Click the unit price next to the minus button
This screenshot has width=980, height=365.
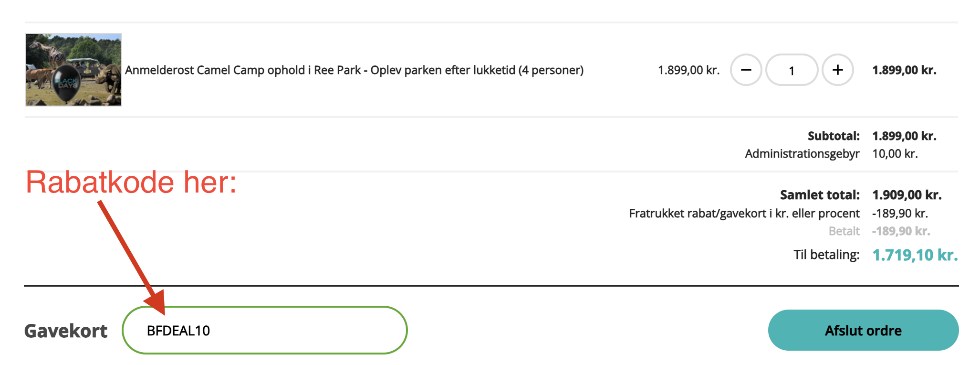(688, 70)
